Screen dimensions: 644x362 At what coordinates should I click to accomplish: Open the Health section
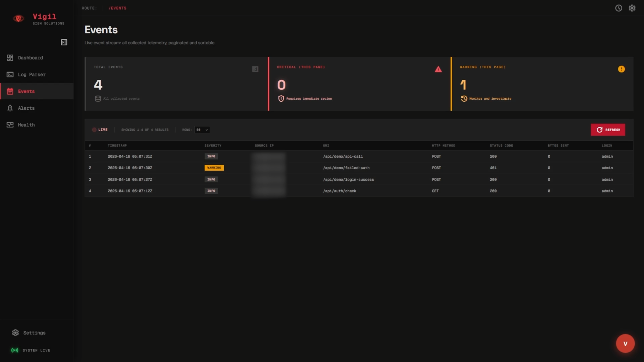(26, 125)
